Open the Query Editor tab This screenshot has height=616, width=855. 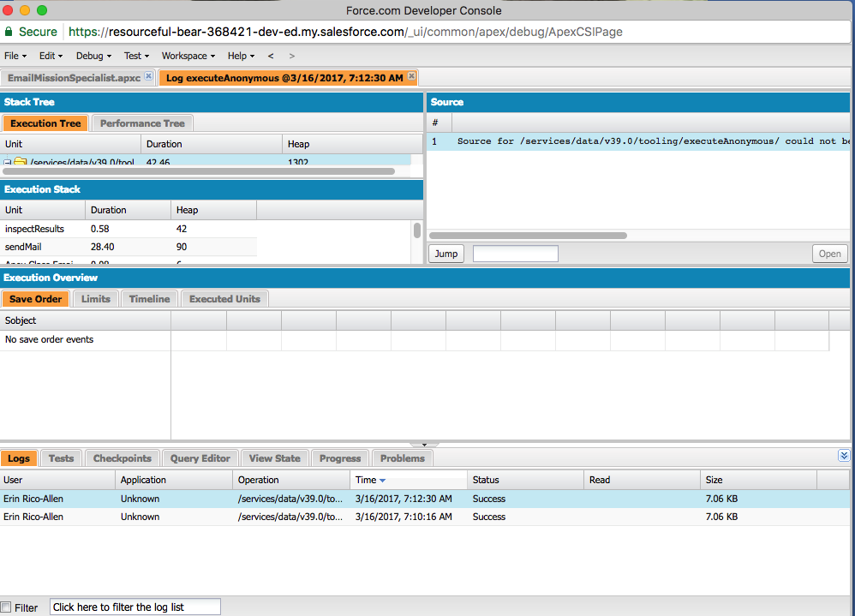(200, 458)
